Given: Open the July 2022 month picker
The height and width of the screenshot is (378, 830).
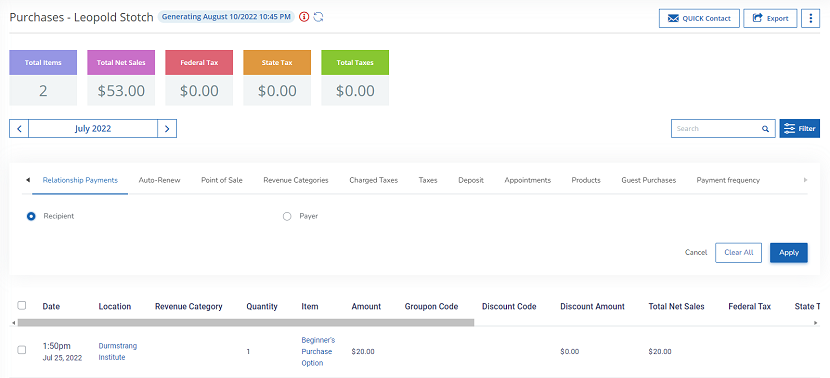Looking at the screenshot, I should coord(93,129).
